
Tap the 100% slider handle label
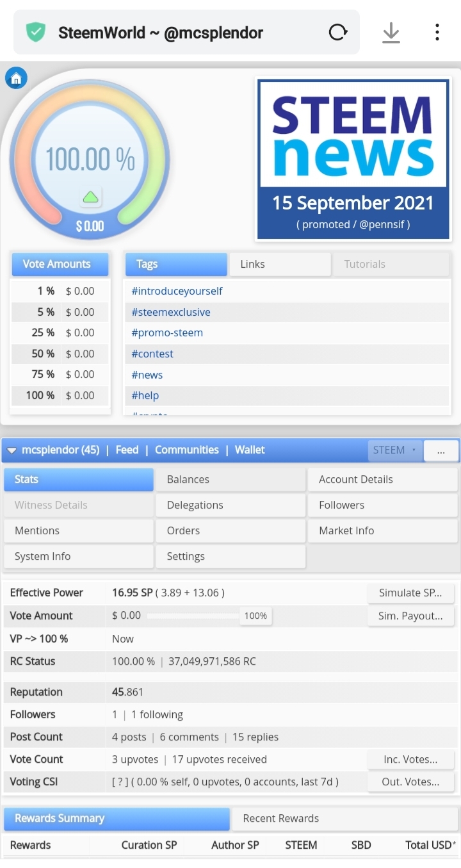[x=255, y=616]
